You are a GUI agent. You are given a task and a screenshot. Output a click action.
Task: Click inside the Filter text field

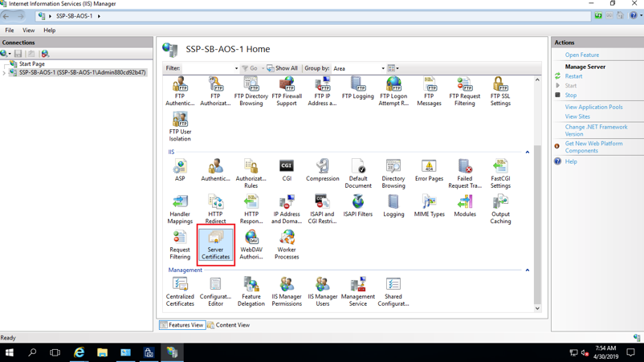click(209, 69)
